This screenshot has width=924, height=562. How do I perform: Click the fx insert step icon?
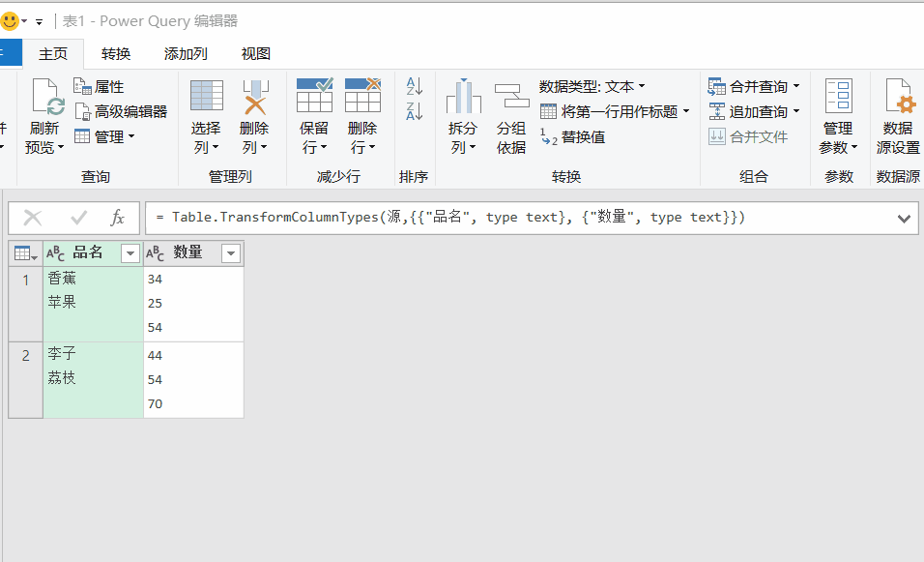click(x=117, y=219)
